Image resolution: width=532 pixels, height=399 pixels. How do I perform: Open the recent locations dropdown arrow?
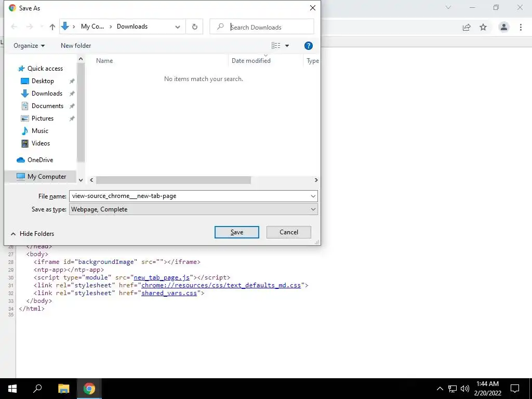click(x=42, y=27)
